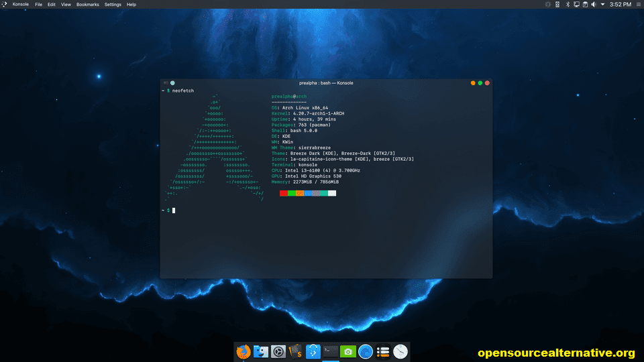
Task: Open the application launcher in top-left corner
Action: pos(5,4)
